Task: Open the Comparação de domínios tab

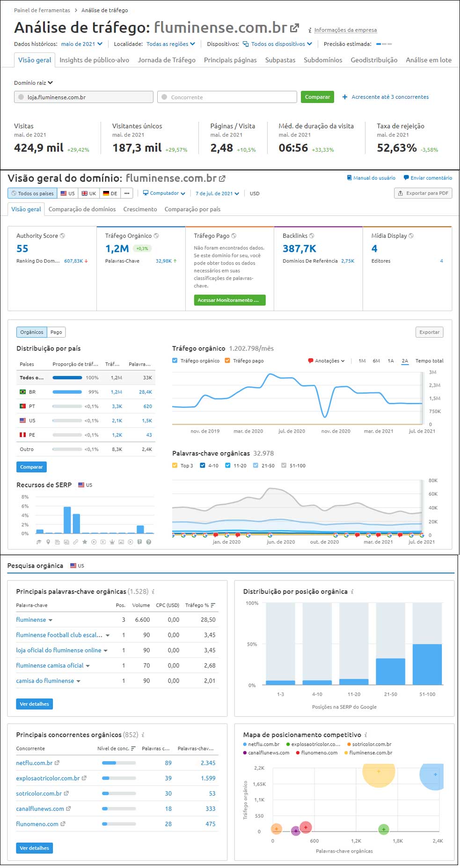Action: coord(82,209)
